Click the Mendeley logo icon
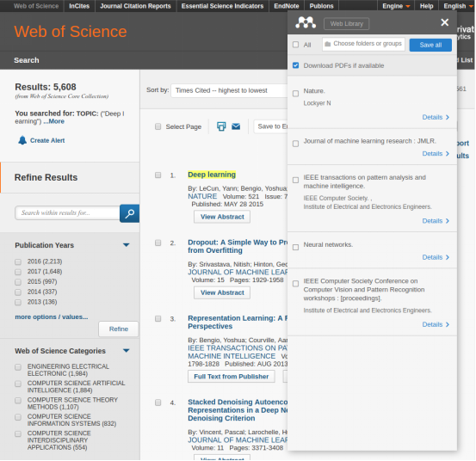This screenshot has width=476, height=461. click(306, 22)
